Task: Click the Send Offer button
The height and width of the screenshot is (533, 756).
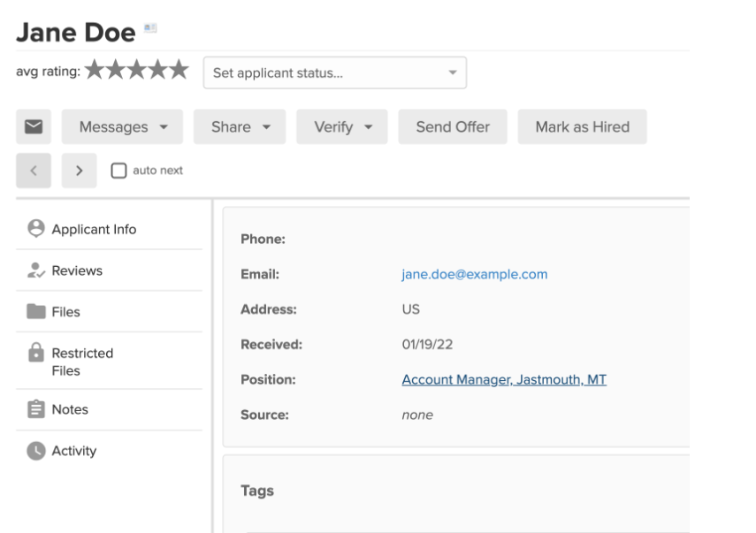Action: click(x=453, y=126)
